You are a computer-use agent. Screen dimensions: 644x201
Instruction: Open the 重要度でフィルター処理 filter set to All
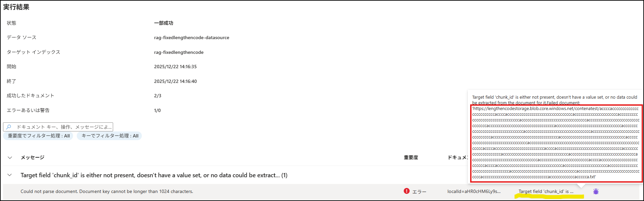click(x=38, y=136)
